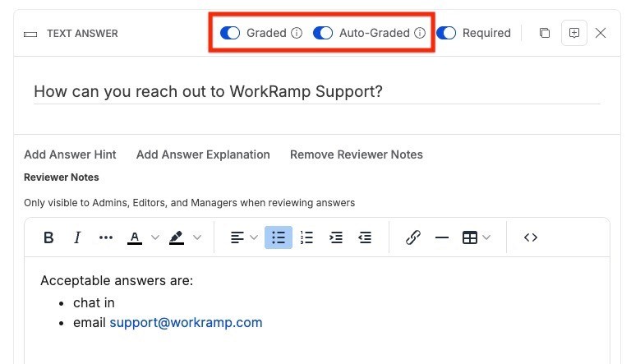Click the text alignment icon
Image resolution: width=631 pixels, height=364 pixels.
pyautogui.click(x=237, y=237)
